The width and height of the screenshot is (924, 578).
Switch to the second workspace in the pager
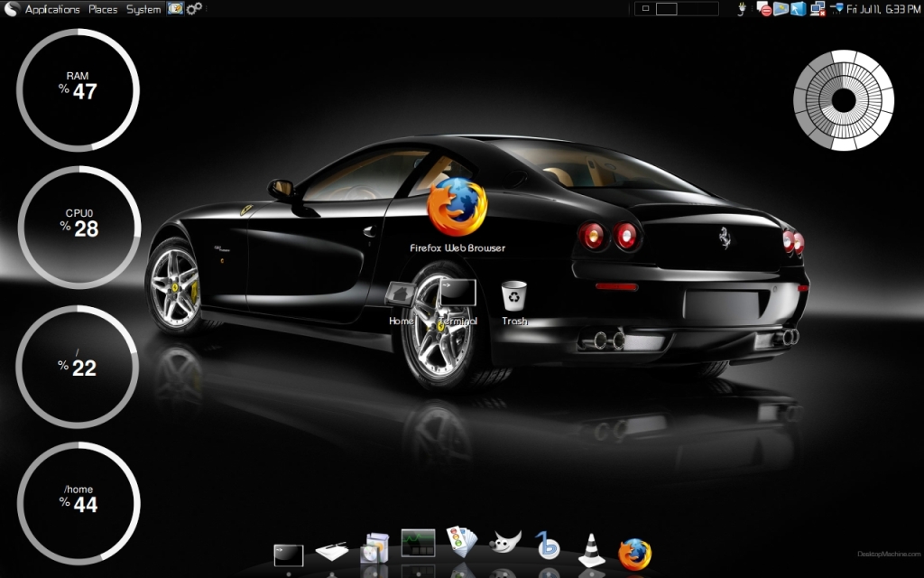coord(666,8)
